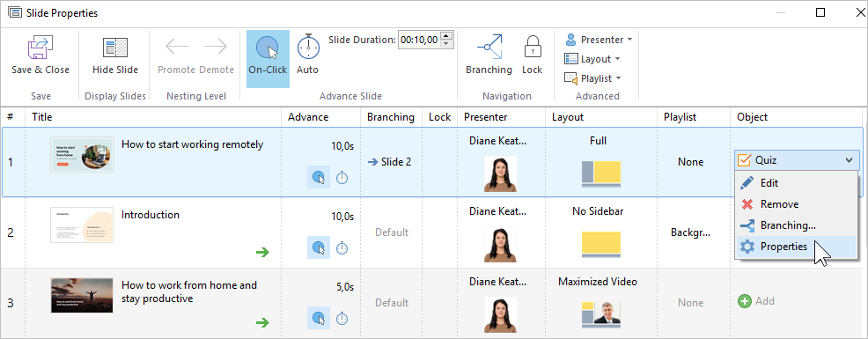This screenshot has height=339, width=868.
Task: Click the Promote arrow
Action: click(x=177, y=47)
